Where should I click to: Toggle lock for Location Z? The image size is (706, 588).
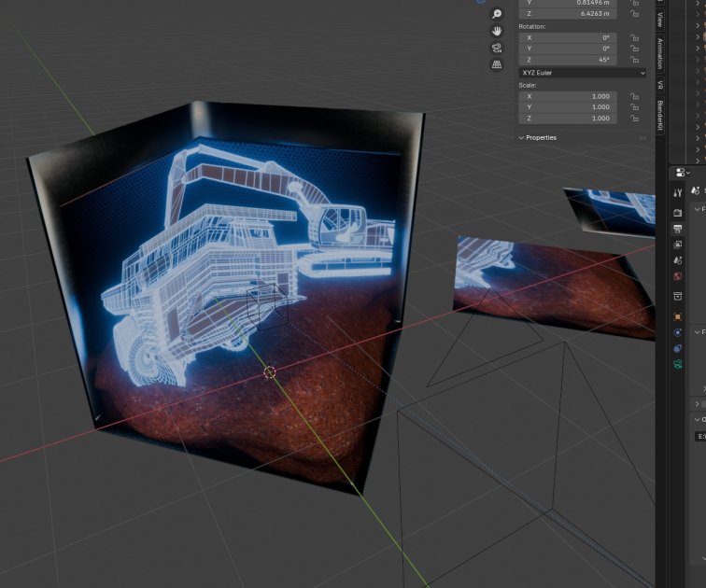coord(634,14)
